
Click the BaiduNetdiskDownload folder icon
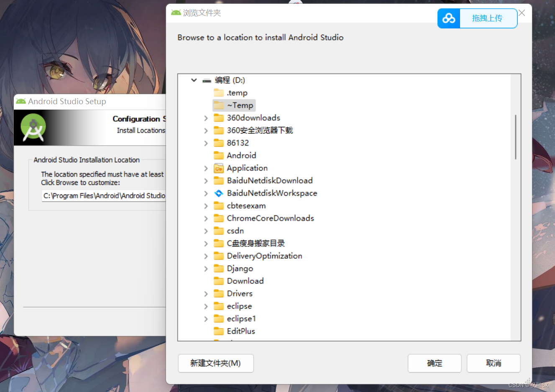pyautogui.click(x=219, y=180)
